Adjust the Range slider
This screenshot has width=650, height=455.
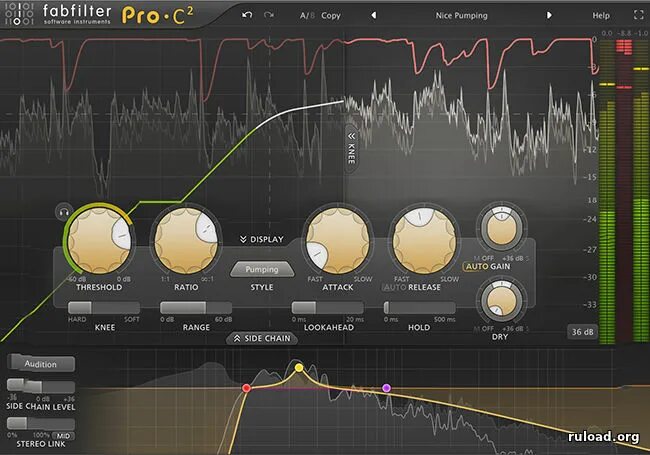(x=196, y=307)
